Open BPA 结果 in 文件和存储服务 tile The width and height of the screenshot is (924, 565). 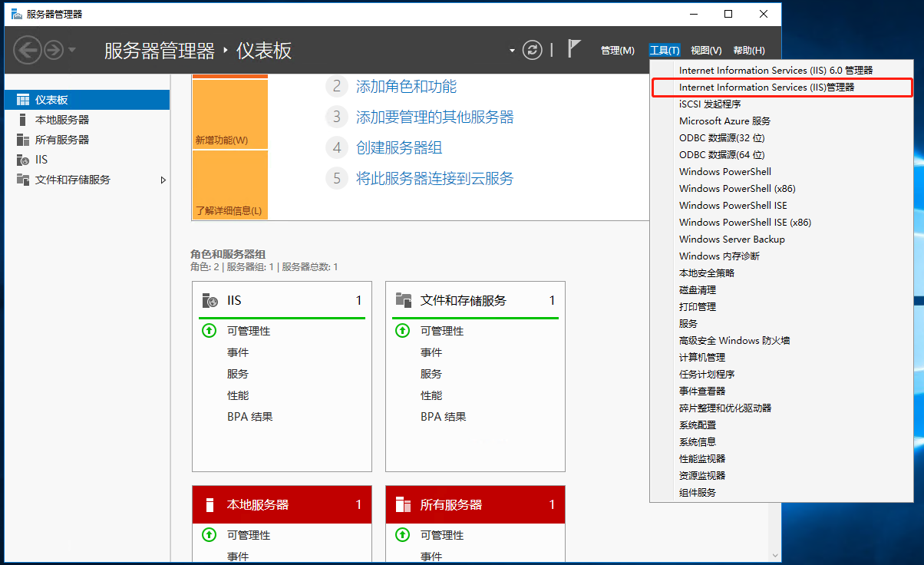[444, 417]
